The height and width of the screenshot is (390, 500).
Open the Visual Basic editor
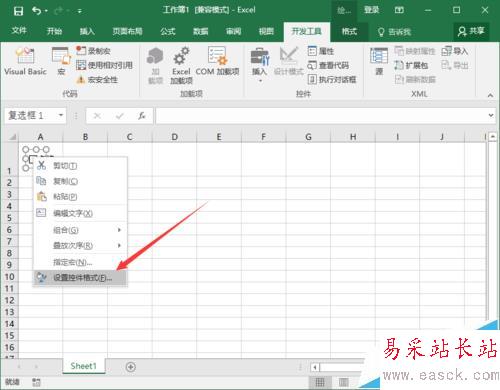click(x=25, y=61)
